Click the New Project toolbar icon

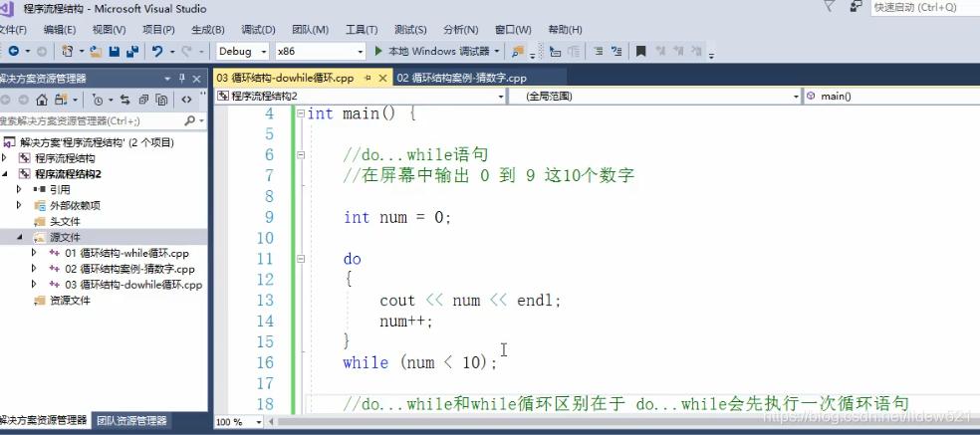coord(67,51)
